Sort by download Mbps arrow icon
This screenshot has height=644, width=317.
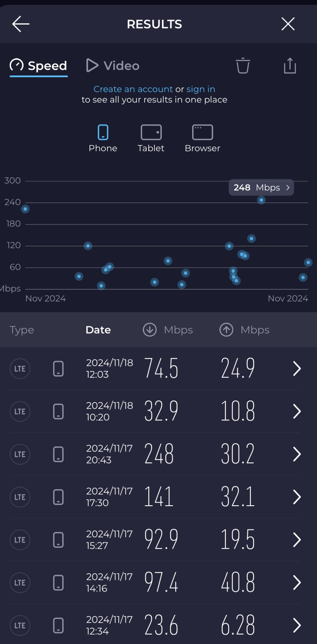pos(150,330)
